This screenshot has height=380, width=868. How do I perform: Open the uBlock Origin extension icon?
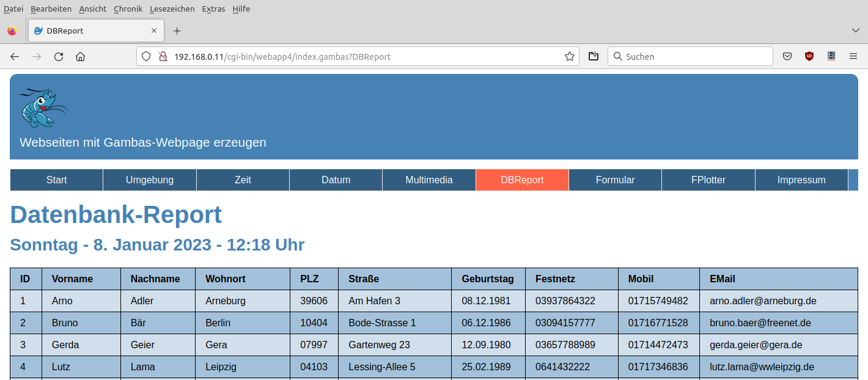click(809, 57)
